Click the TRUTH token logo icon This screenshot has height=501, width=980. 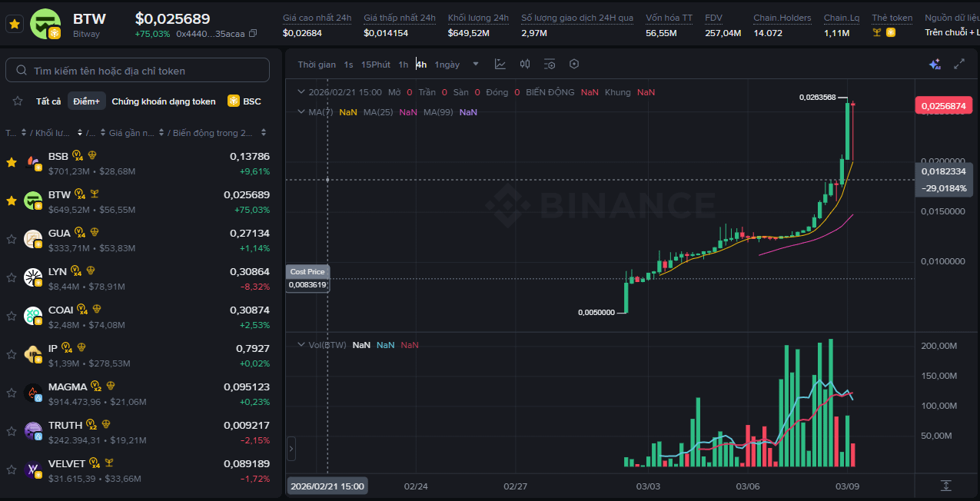click(x=33, y=431)
